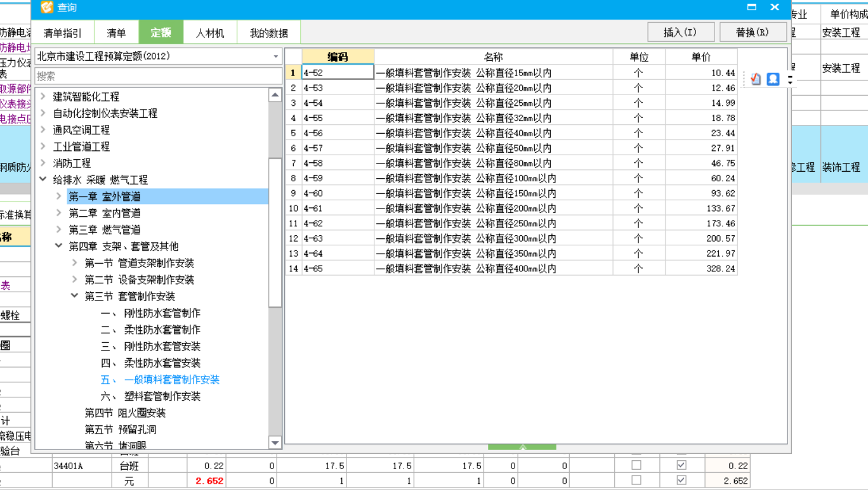Select the row with code 4-62
Image resolution: width=868 pixels, height=490 pixels.
coord(511,223)
